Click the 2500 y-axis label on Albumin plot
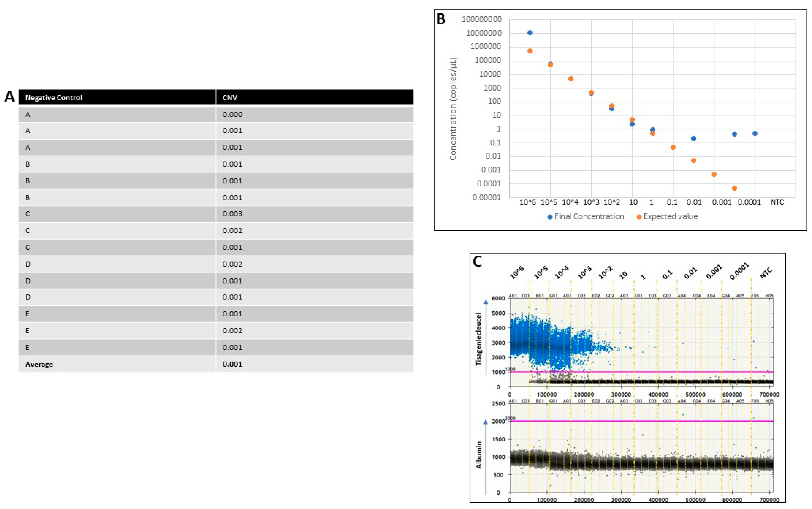The image size is (812, 509). click(499, 403)
